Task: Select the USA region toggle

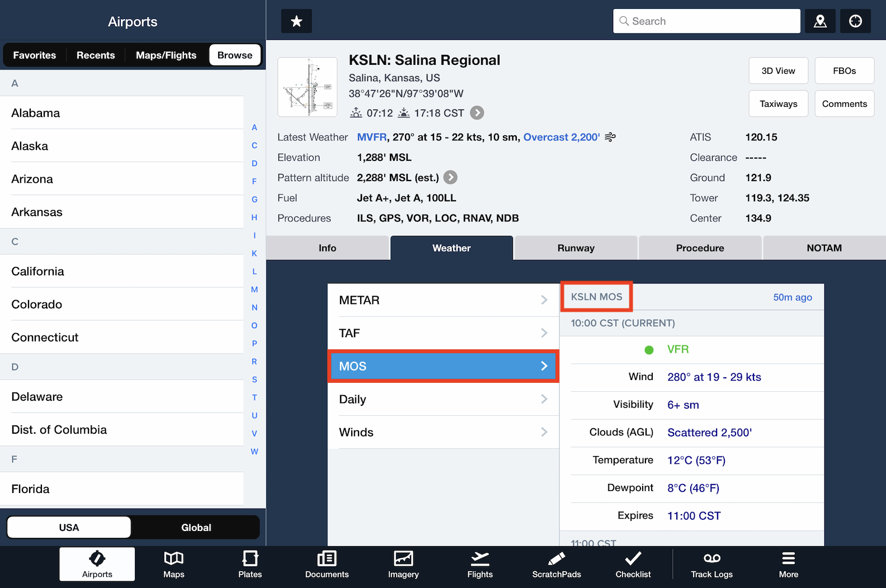Action: (x=69, y=527)
